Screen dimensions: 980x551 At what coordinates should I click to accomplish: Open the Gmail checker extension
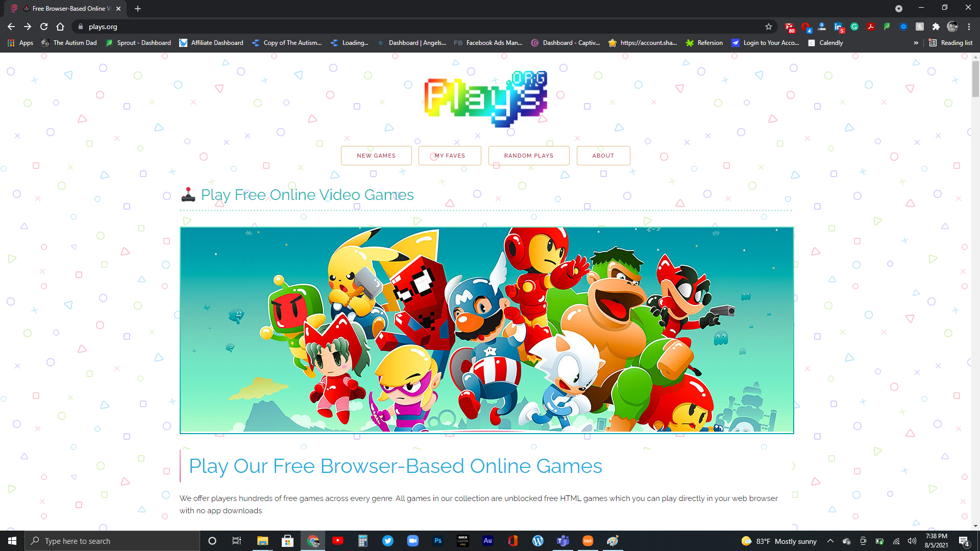[789, 27]
